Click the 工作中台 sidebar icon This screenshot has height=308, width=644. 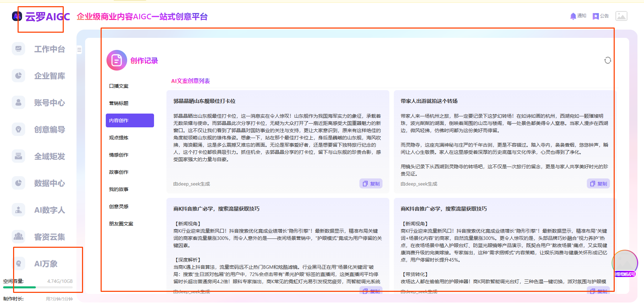pos(19,49)
